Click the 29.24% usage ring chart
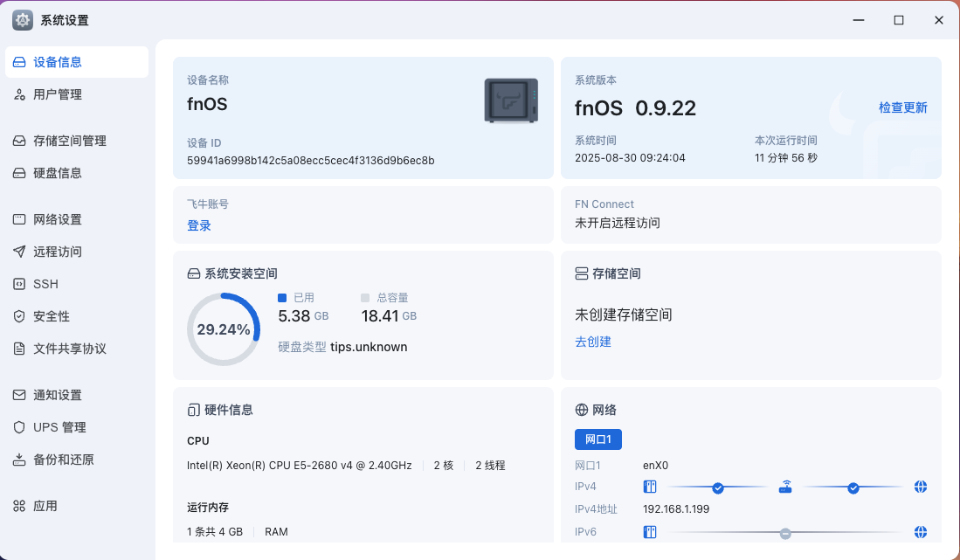 point(224,329)
